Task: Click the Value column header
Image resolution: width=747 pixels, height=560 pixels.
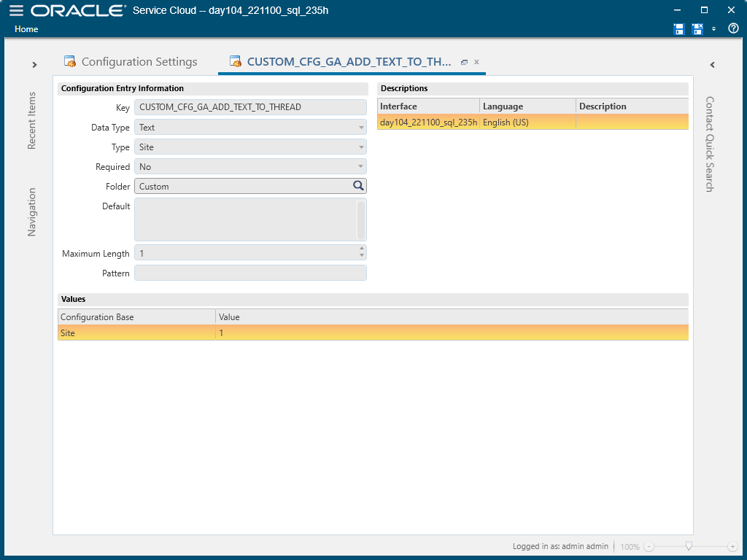Action: [x=452, y=317]
